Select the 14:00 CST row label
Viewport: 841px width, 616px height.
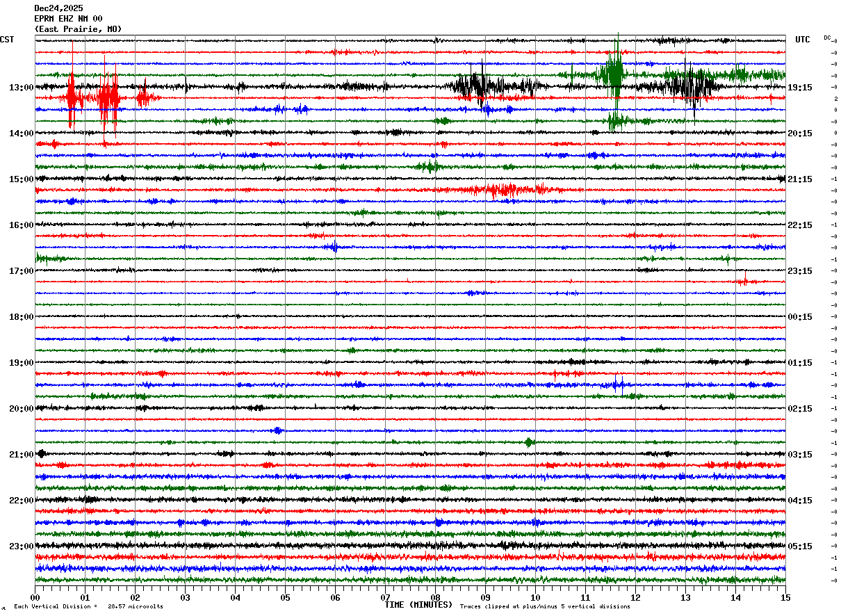[x=22, y=133]
